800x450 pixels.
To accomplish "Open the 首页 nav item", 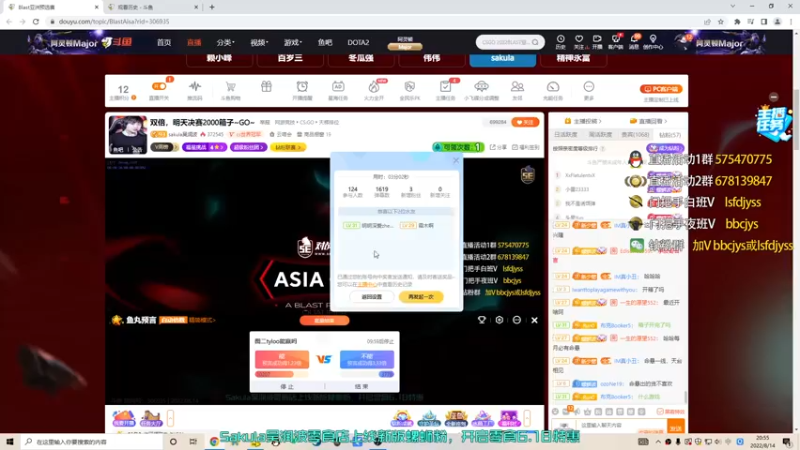I will pyautogui.click(x=164, y=42).
